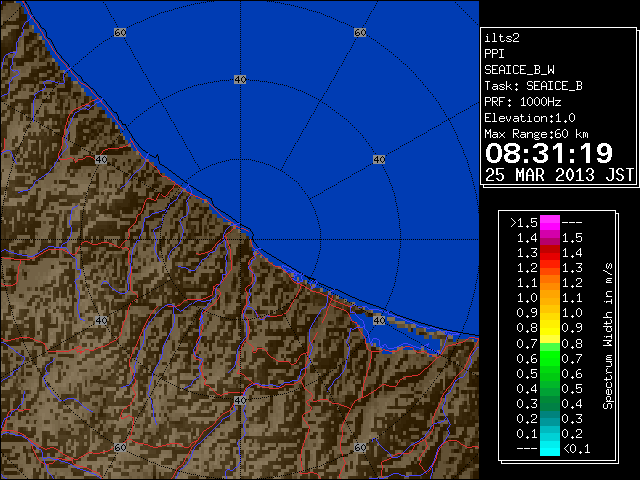Select the Elevation:1.0 text
This screenshot has height=480, width=640.
pos(530,118)
